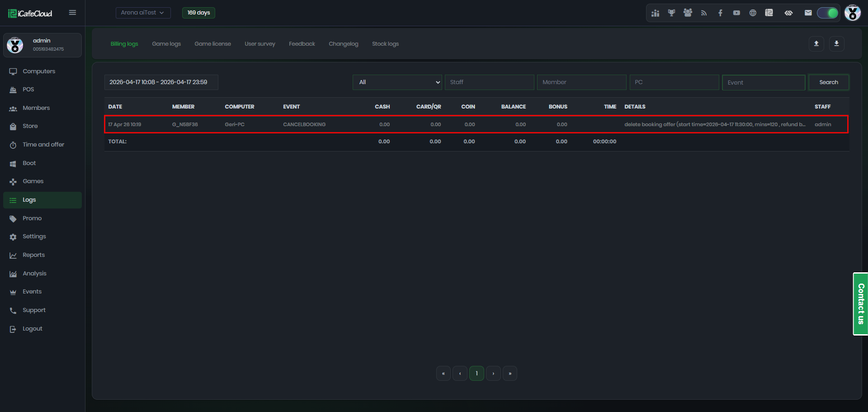
Task: Click the double-chevron stacked icon in header
Action: [788, 13]
